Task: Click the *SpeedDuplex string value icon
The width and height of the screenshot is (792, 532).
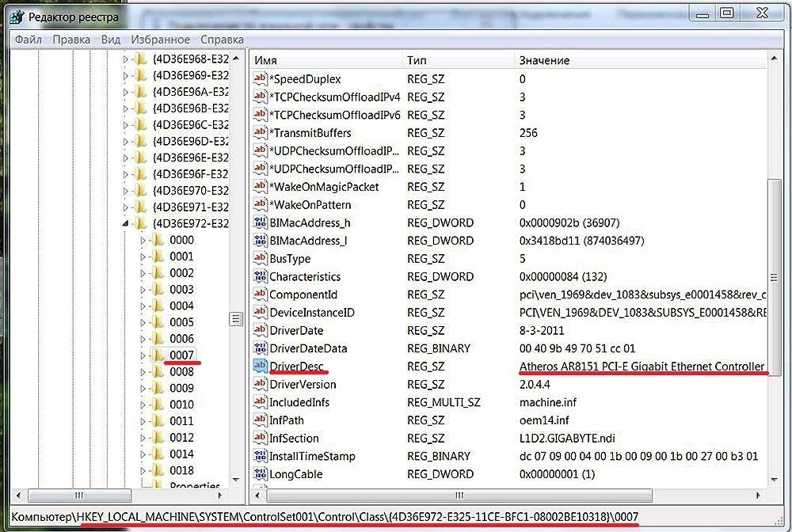Action: click(x=260, y=78)
